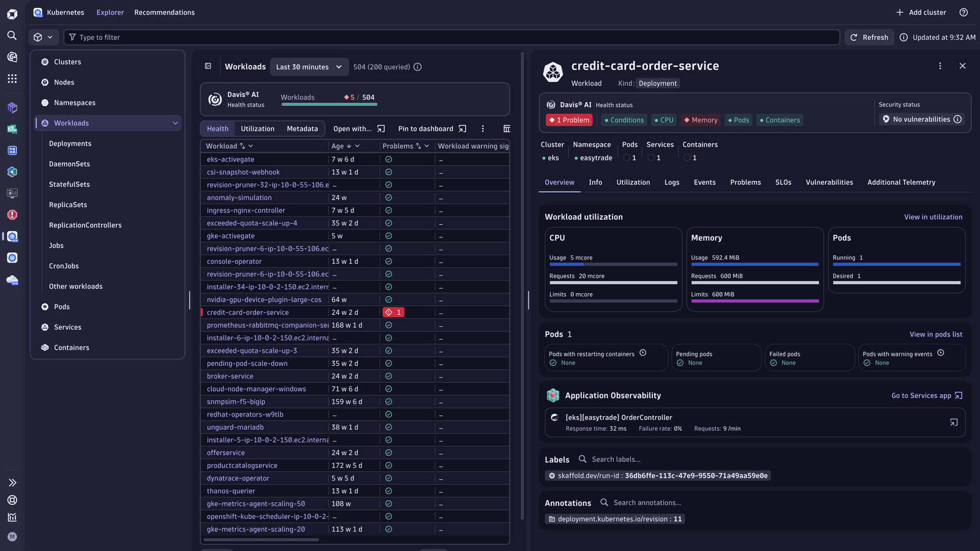This screenshot has height=551, width=980.
Task: Open the OrderController service link icon
Action: (x=954, y=422)
